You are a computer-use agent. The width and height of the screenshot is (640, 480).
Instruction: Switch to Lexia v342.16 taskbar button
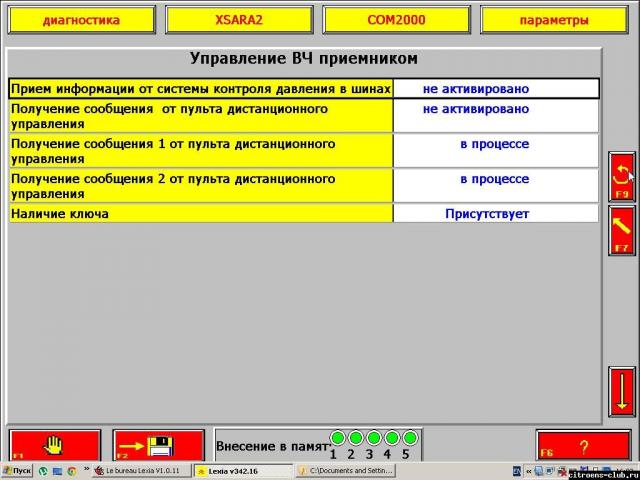point(243,471)
